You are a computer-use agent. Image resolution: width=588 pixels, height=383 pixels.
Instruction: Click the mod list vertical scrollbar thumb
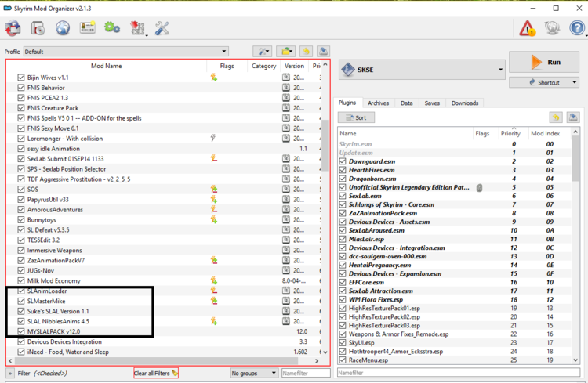click(x=325, y=146)
